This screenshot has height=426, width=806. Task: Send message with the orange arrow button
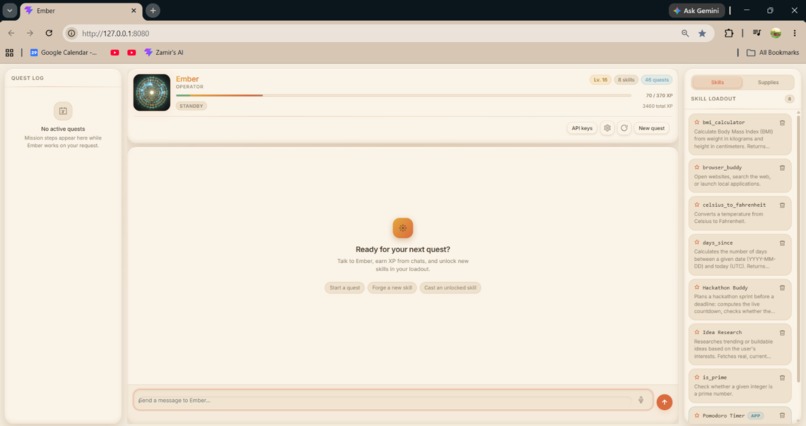point(664,402)
